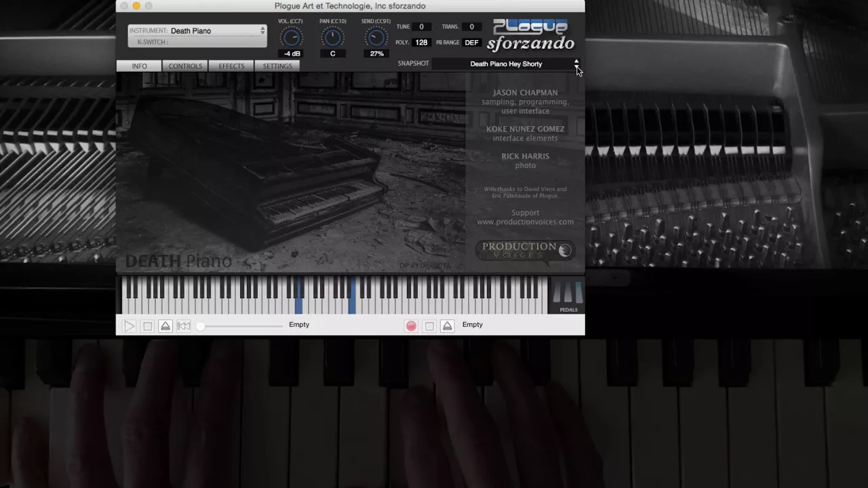Open the SETTINGS tab
Viewport: 868px width, 488px height.
tap(277, 66)
